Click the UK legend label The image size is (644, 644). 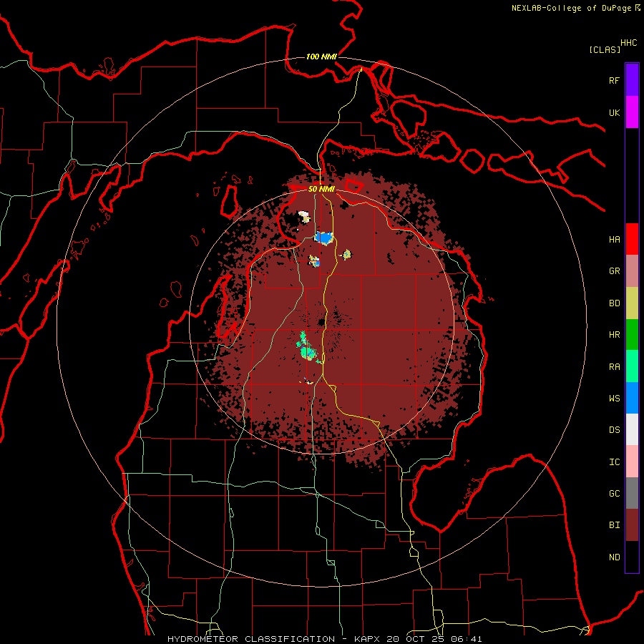pos(614,112)
